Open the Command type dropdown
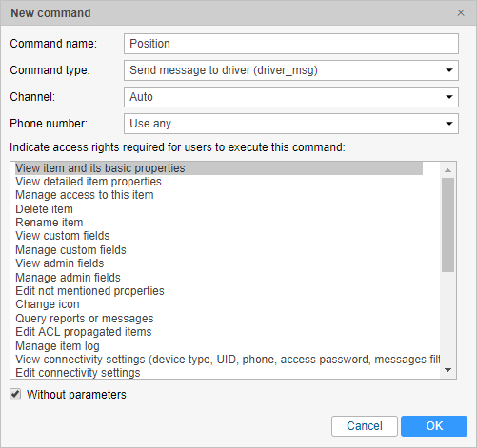This screenshot has height=448, width=477. [291, 70]
